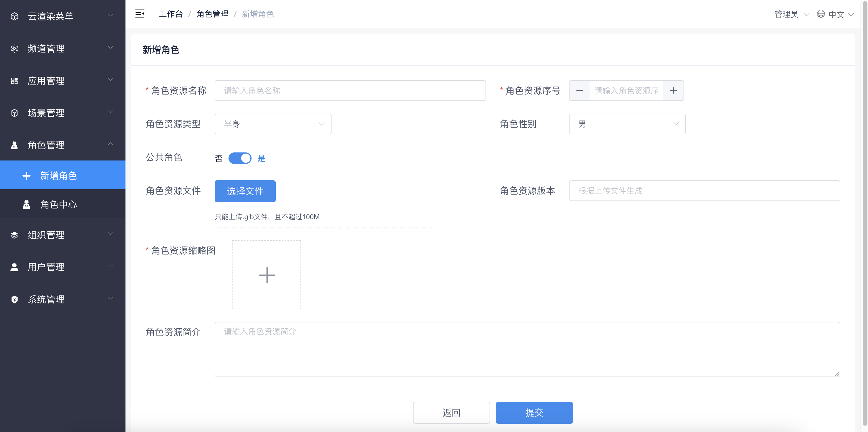Image resolution: width=868 pixels, height=432 pixels.
Task: Expand the 组织管理 chevron
Action: tap(111, 234)
